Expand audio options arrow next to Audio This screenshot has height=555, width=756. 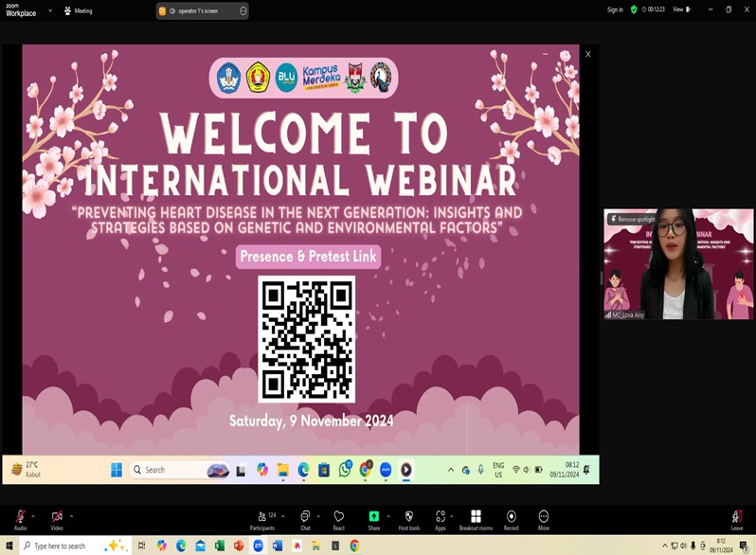click(33, 516)
